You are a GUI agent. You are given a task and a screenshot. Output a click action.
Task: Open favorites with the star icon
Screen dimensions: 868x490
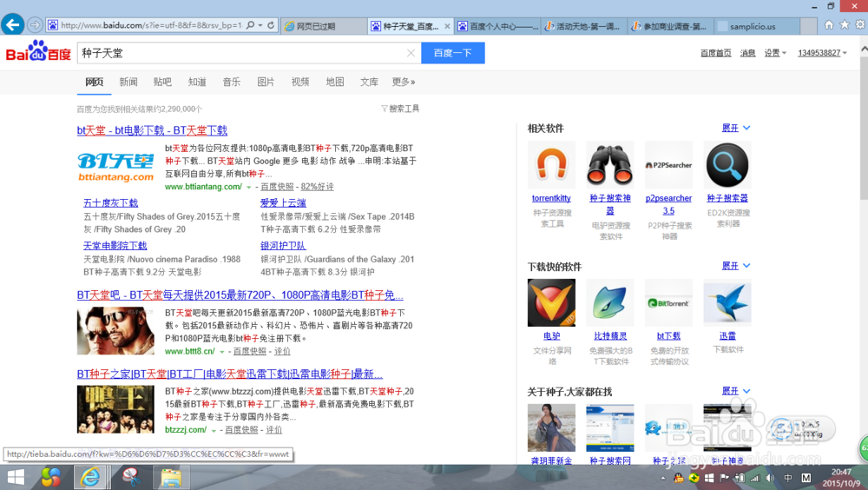point(845,24)
